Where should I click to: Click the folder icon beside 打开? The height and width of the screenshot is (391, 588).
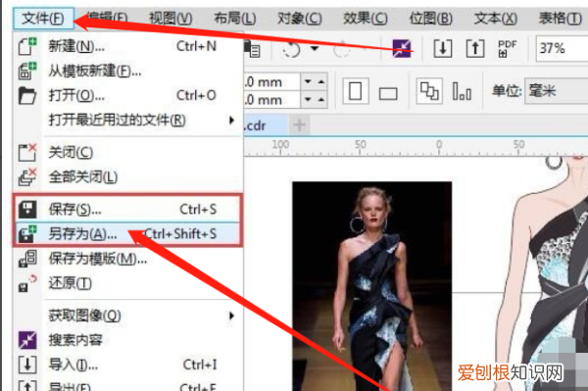point(27,96)
